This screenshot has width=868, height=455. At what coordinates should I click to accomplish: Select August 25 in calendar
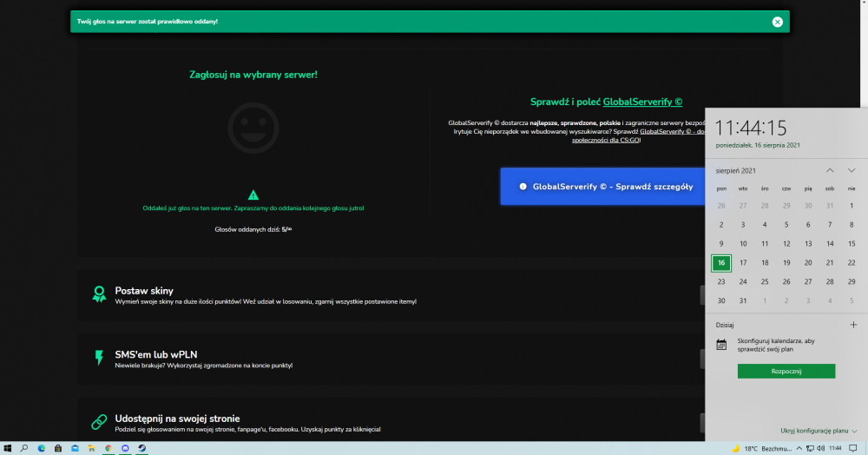tap(765, 281)
